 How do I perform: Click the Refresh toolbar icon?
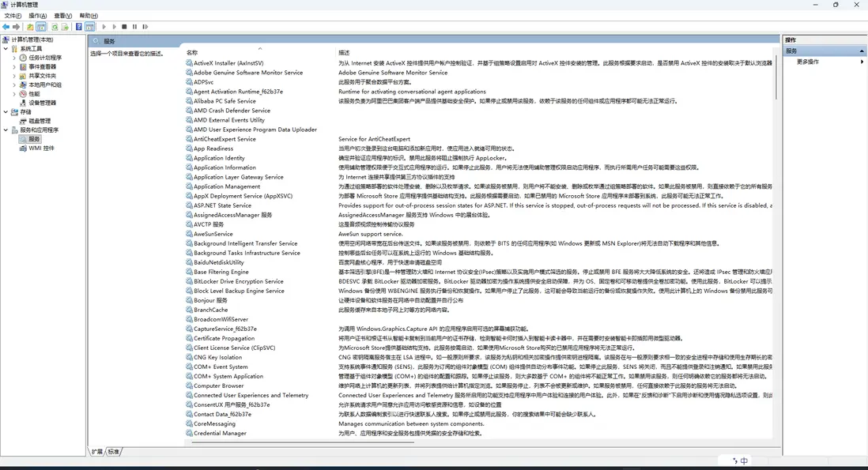coord(55,27)
